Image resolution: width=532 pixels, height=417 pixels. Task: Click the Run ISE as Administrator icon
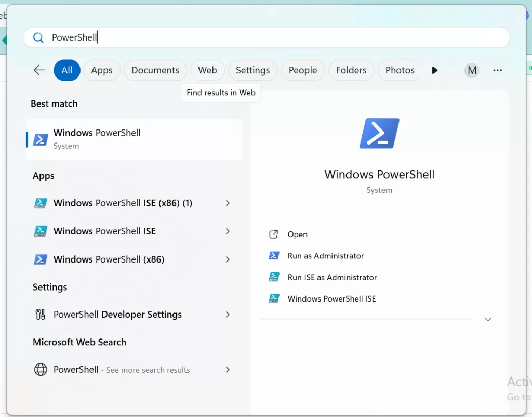click(274, 277)
